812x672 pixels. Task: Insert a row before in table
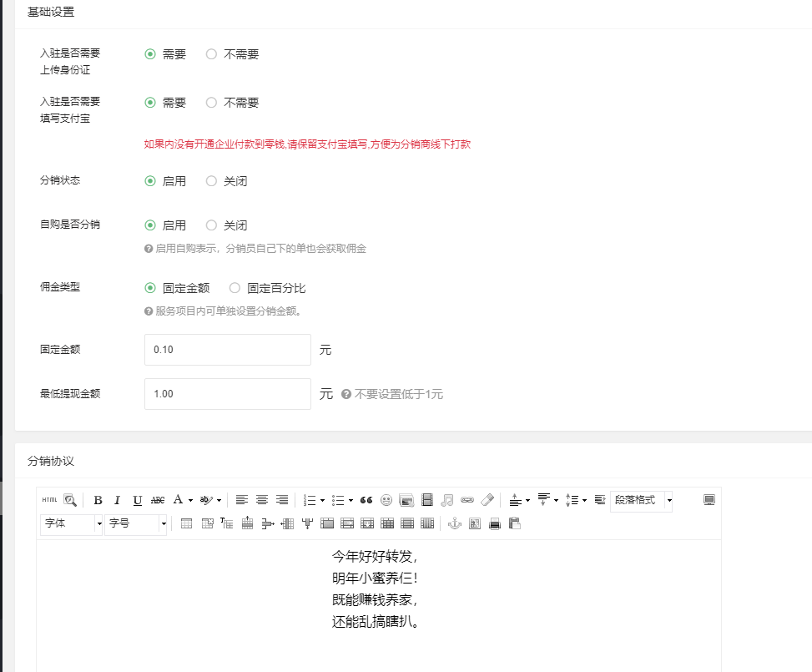(x=248, y=523)
